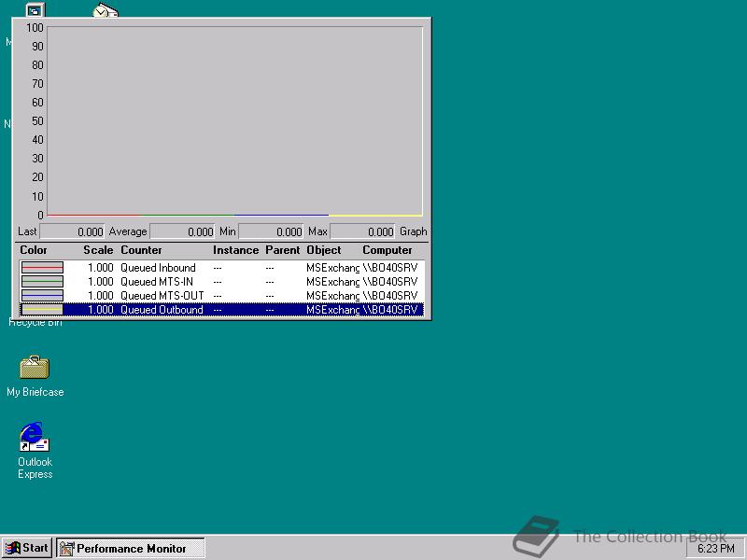The width and height of the screenshot is (747, 560).
Task: Click inside the performance chart graph area
Action: coord(235,121)
